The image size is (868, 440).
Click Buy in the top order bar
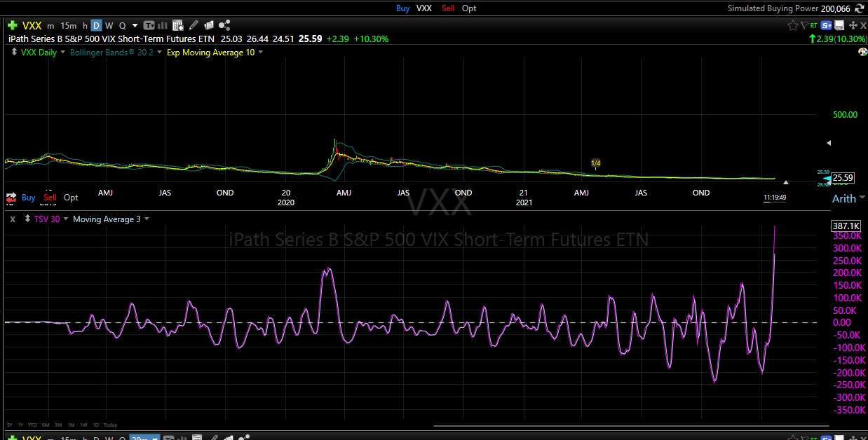tap(402, 8)
